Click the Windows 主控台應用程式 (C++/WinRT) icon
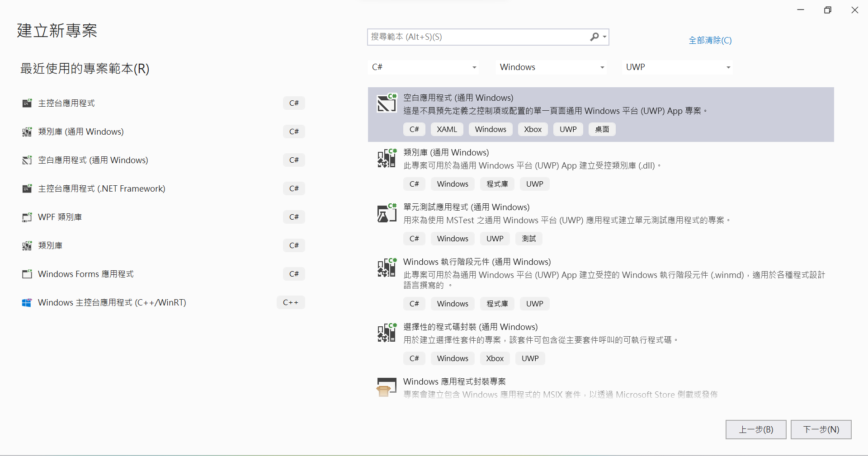The height and width of the screenshot is (456, 868). [27, 302]
